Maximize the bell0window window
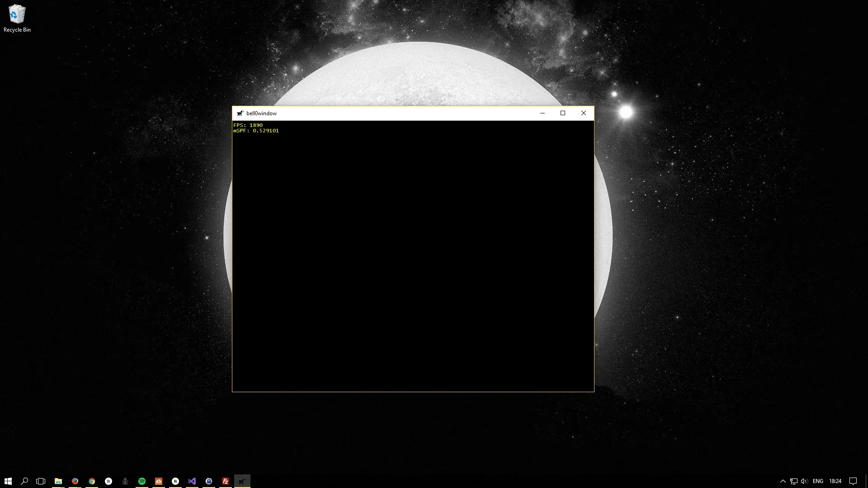Screen dimensions: 868x488 click(x=563, y=113)
